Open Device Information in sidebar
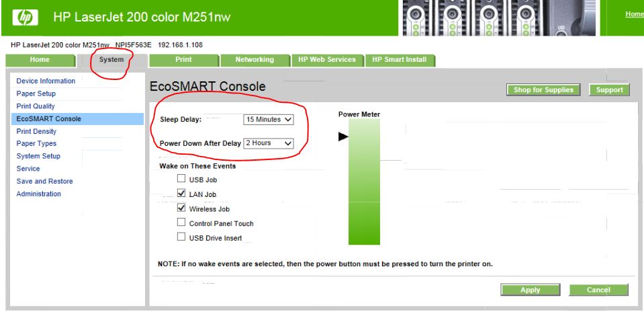The width and height of the screenshot is (644, 312). coord(46,81)
